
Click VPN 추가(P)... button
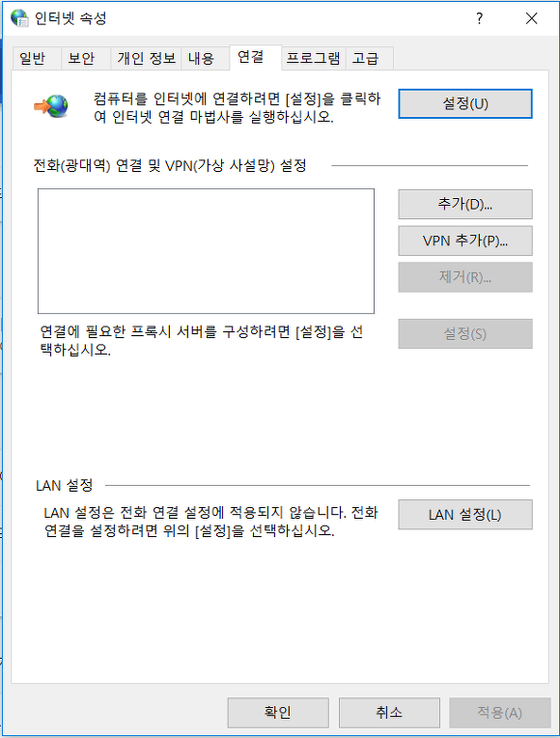[465, 241]
